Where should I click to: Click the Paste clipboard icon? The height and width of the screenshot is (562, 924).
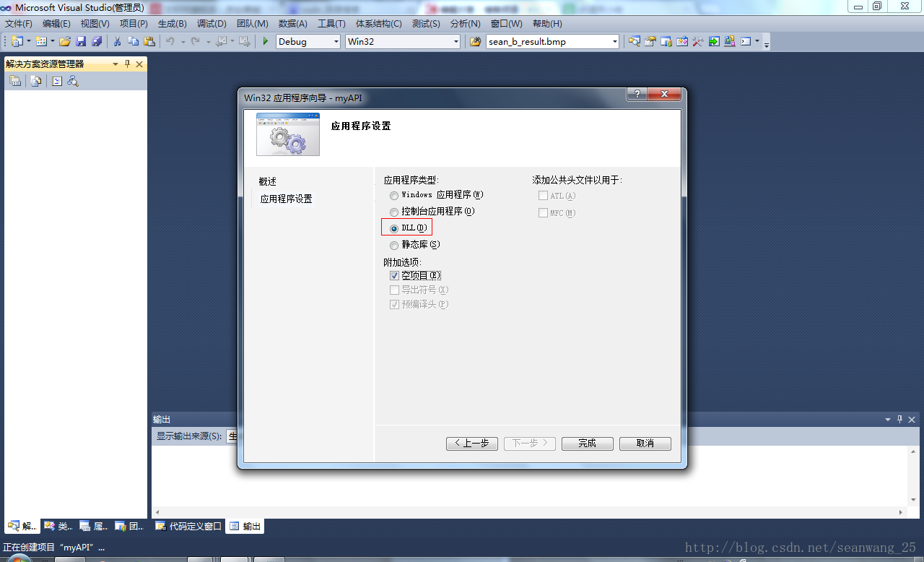(x=149, y=41)
